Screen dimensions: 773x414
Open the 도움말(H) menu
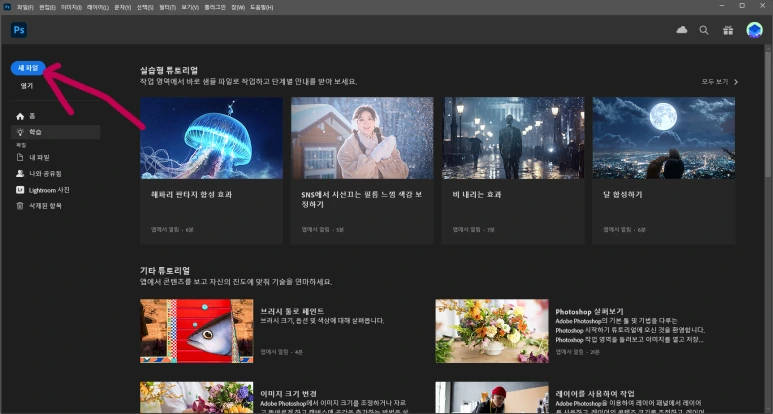click(x=261, y=7)
